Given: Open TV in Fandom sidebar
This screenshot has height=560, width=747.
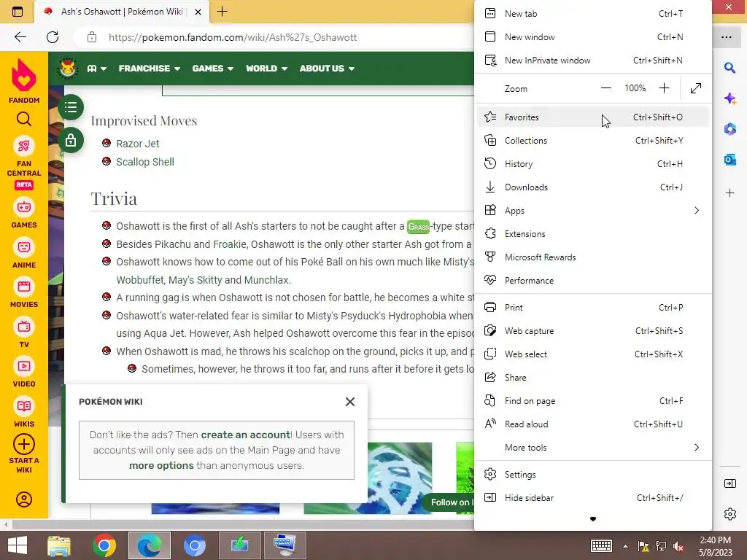Looking at the screenshot, I should 24,333.
